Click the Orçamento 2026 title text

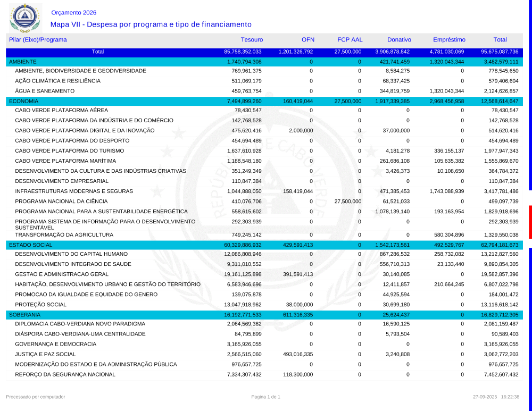74,13
